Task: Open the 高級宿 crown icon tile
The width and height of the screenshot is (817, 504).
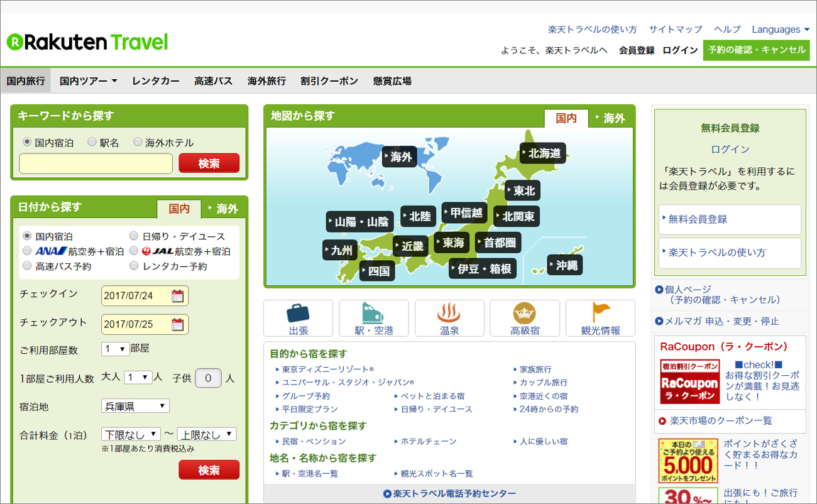Action: tap(525, 318)
